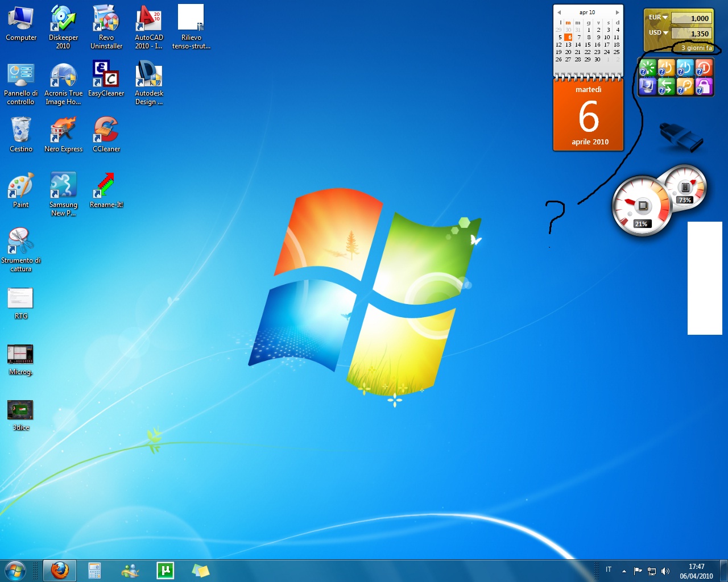Open Revo Uninstaller shortcut
The height and width of the screenshot is (582, 728).
tap(106, 27)
